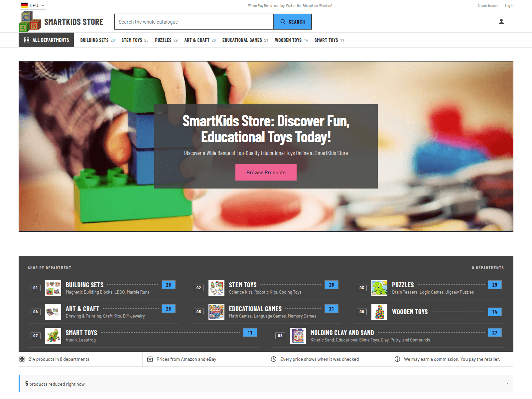
Task: Click the Search button
Action: (292, 22)
